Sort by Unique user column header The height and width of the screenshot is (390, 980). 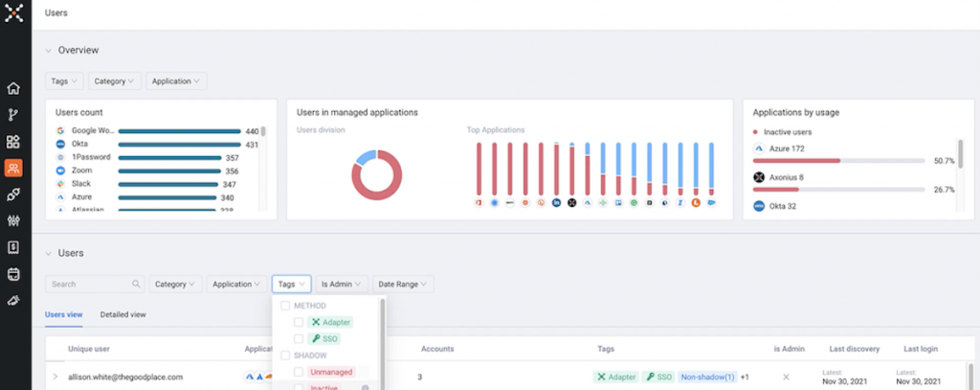89,349
